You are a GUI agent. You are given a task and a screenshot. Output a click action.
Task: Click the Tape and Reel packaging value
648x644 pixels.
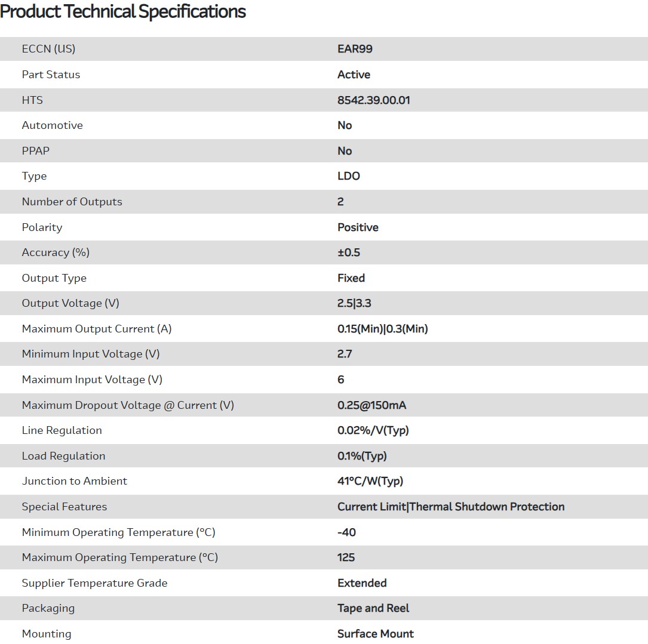(x=373, y=608)
